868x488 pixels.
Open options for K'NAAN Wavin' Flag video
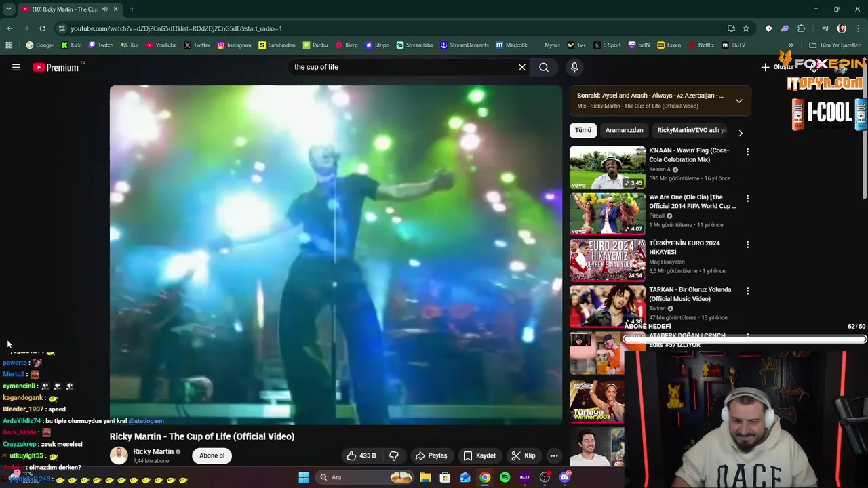coord(747,152)
